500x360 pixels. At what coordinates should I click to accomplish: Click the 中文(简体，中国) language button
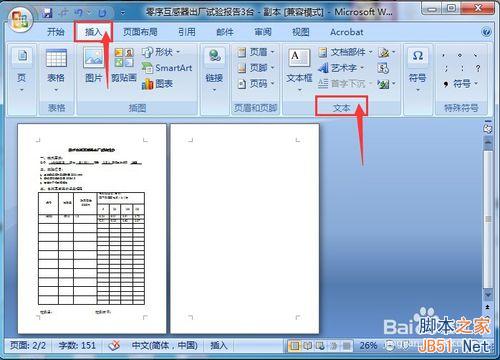point(165,345)
